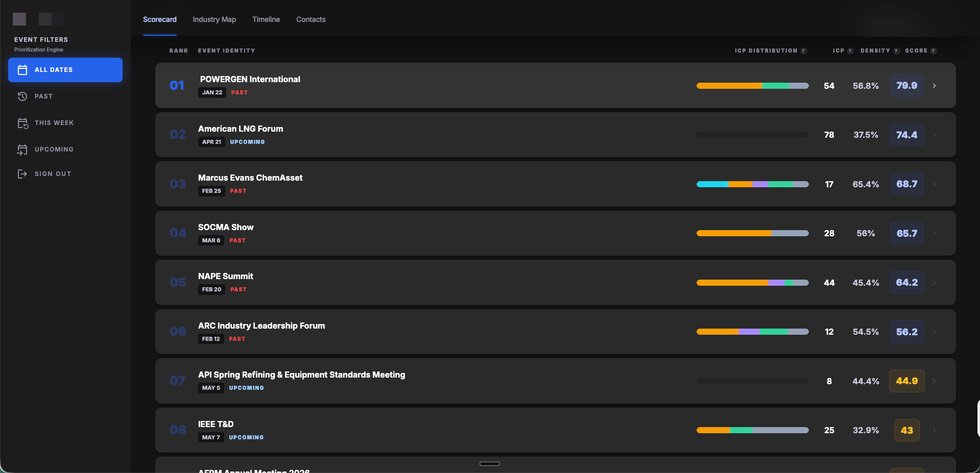Click the This Week calendar icon
This screenshot has height=473, width=980.
click(x=22, y=122)
